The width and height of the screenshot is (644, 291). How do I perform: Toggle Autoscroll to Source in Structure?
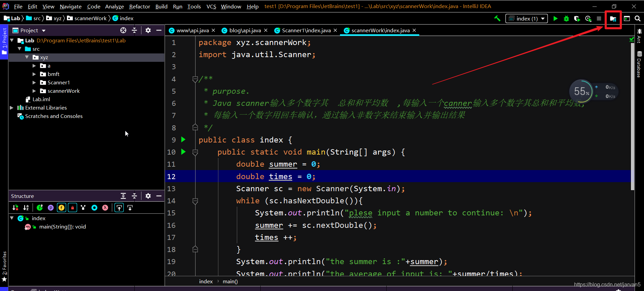click(x=119, y=208)
